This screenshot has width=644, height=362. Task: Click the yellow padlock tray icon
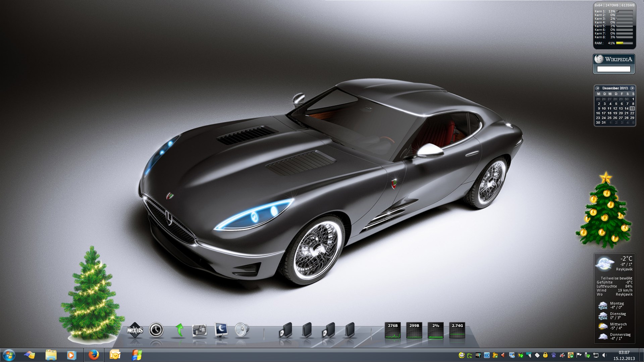545,355
